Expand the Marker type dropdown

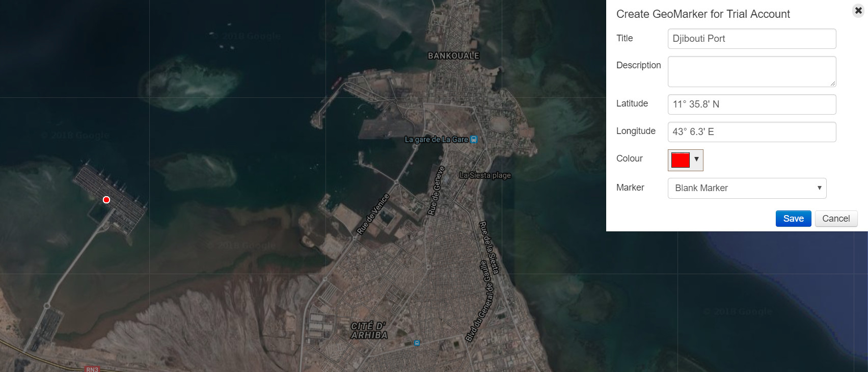pyautogui.click(x=747, y=188)
